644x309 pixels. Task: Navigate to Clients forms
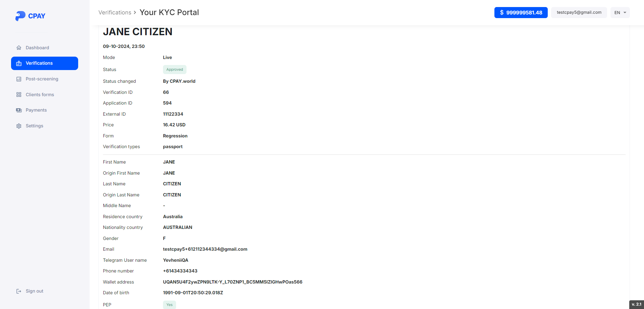40,95
